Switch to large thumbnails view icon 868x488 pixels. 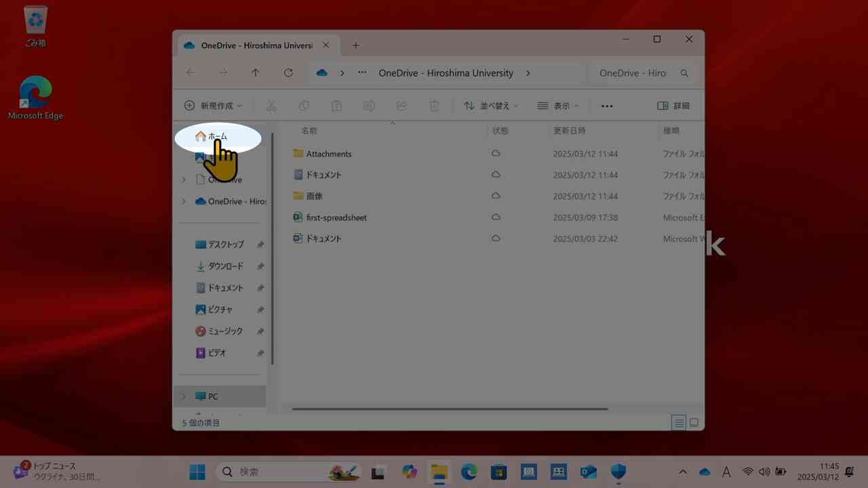click(x=694, y=423)
